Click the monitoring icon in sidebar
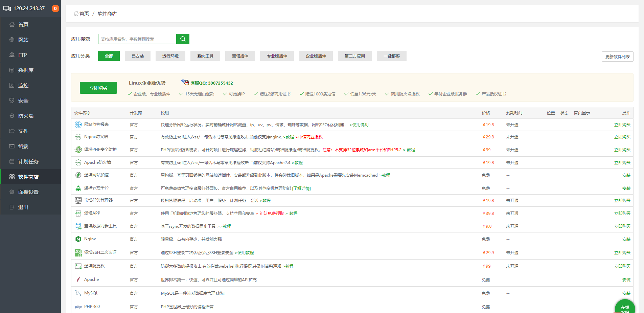 (x=12, y=85)
